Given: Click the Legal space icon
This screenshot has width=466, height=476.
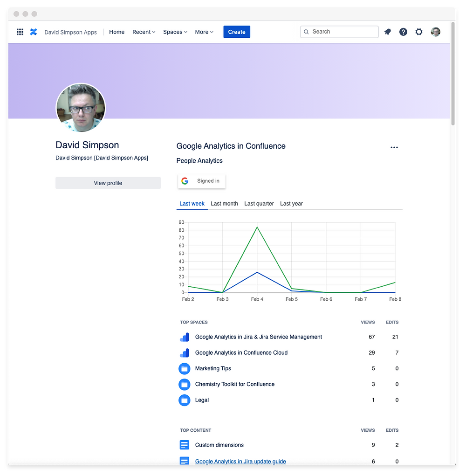Looking at the screenshot, I should point(185,400).
